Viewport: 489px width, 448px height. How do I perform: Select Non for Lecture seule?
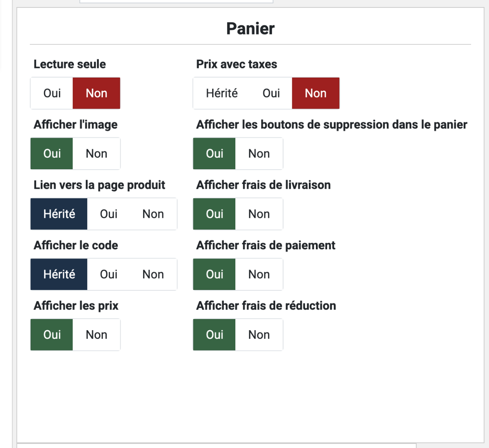(x=96, y=93)
